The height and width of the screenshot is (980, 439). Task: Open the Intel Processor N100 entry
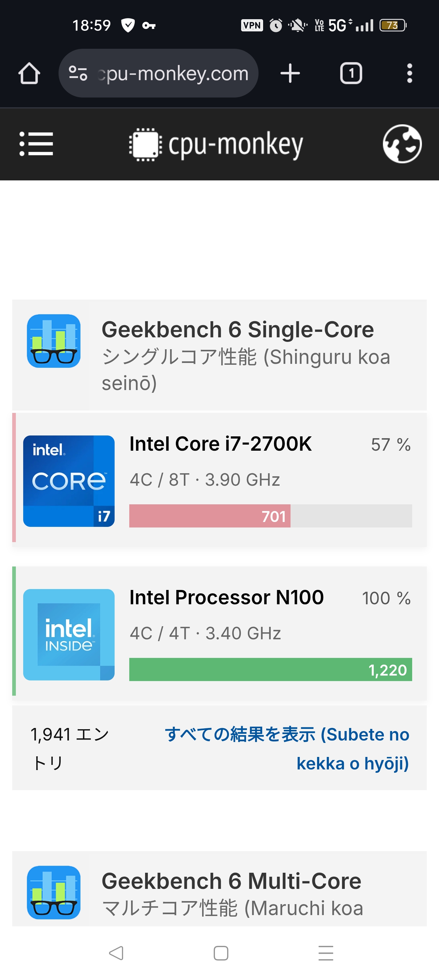coord(227,597)
